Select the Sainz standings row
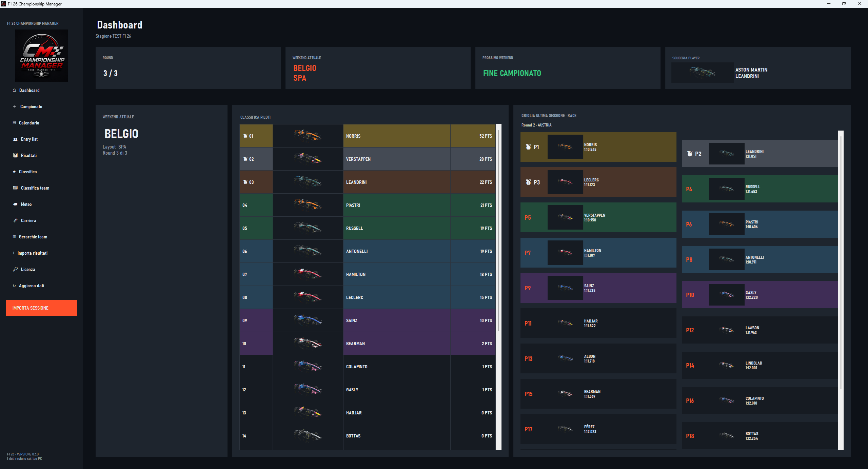The width and height of the screenshot is (868, 469). 368,320
